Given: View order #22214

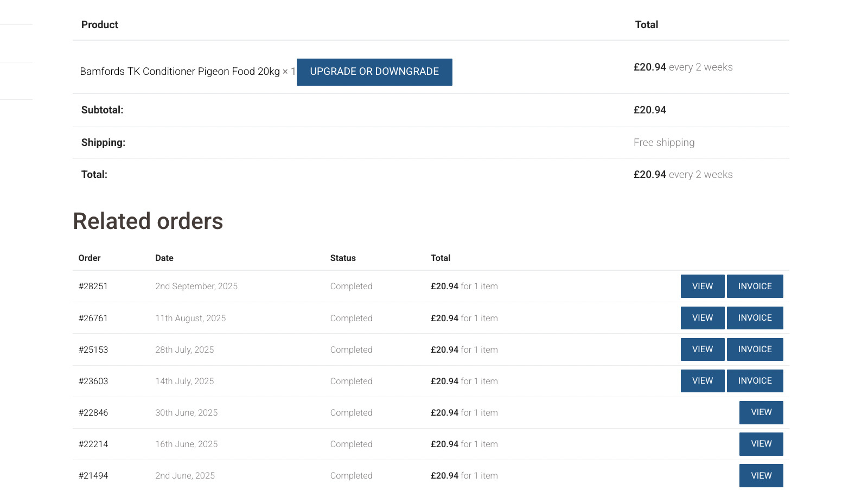Looking at the screenshot, I should pyautogui.click(x=761, y=443).
